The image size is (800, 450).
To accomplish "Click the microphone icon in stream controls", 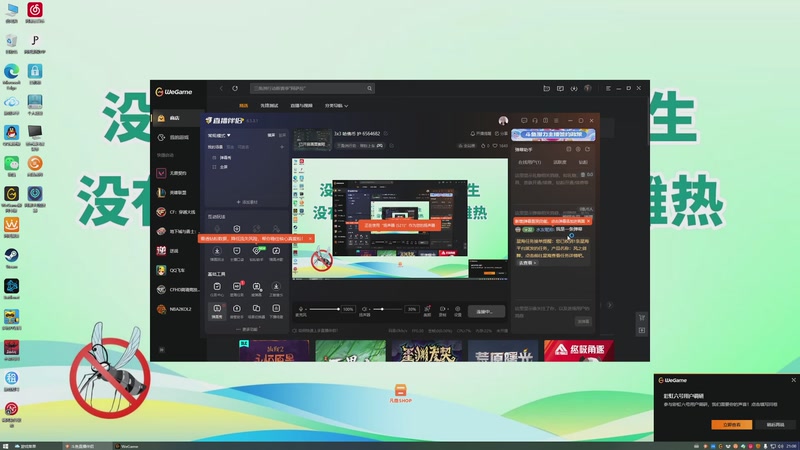I will tap(301, 309).
